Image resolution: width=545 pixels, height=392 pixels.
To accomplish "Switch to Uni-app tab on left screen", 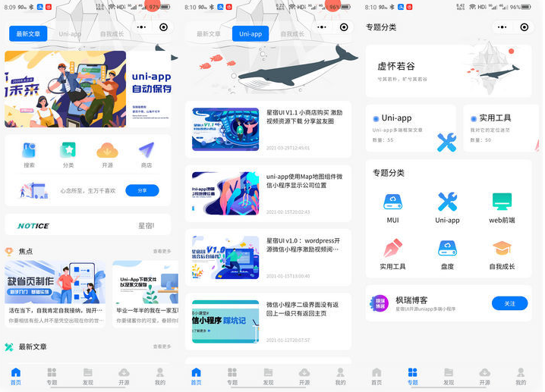I will [70, 33].
